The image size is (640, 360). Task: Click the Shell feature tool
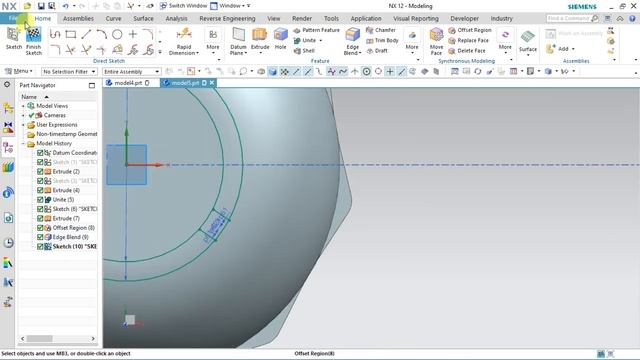click(x=304, y=51)
